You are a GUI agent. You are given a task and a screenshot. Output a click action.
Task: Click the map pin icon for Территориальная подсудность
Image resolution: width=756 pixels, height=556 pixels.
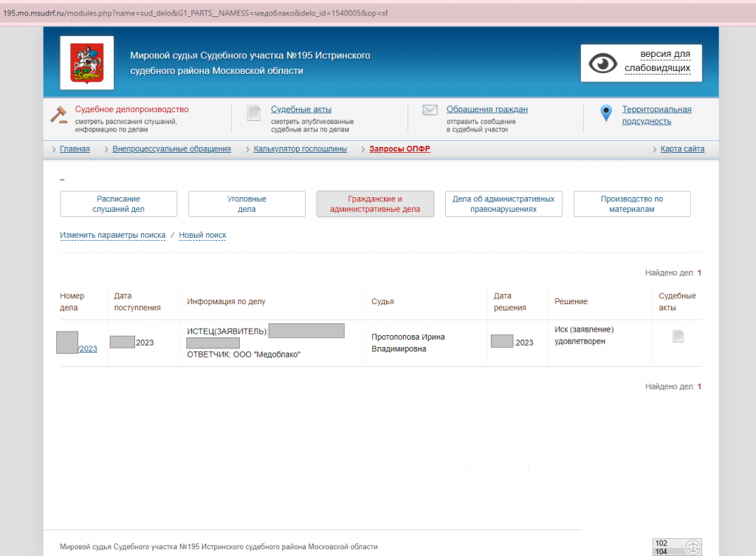coord(606,113)
